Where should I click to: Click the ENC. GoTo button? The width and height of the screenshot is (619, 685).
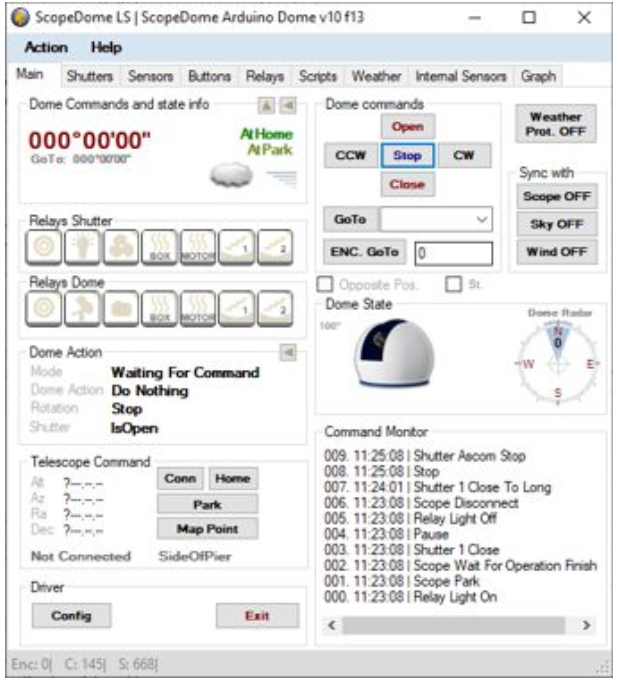[x=364, y=252]
